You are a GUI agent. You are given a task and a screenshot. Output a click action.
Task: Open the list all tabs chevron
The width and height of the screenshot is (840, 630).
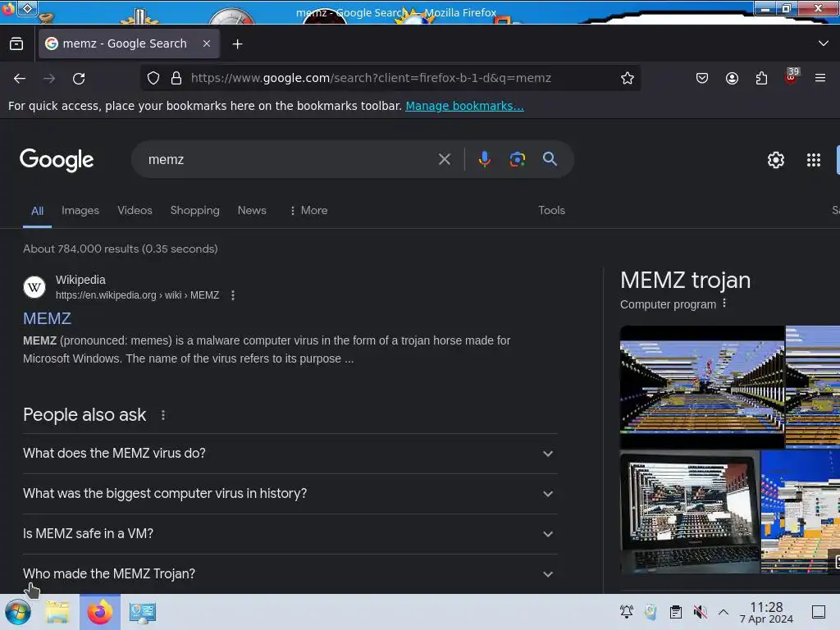pyautogui.click(x=824, y=43)
